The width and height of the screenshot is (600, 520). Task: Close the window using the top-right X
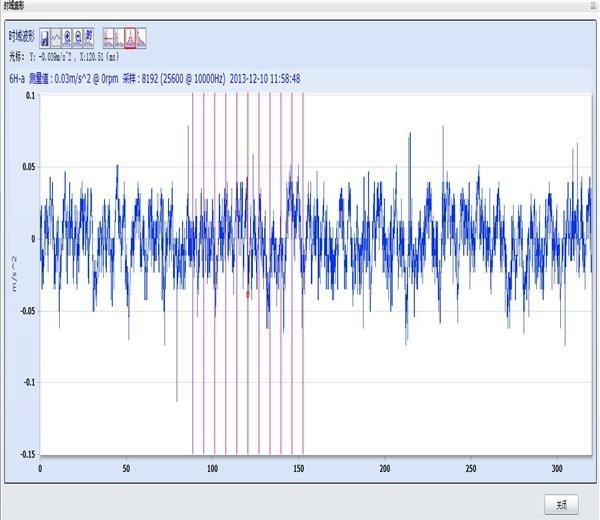coord(592,5)
